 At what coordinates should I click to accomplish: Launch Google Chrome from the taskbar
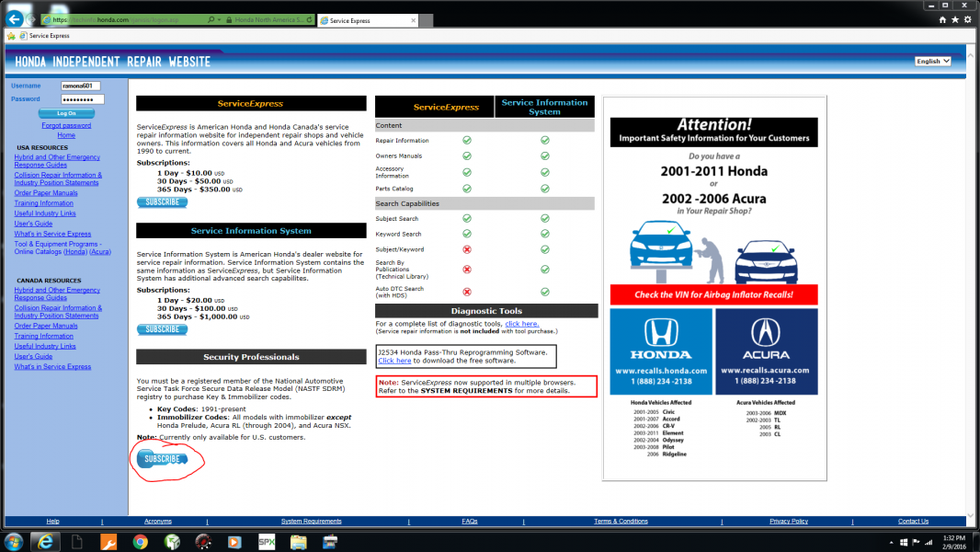coord(140,542)
